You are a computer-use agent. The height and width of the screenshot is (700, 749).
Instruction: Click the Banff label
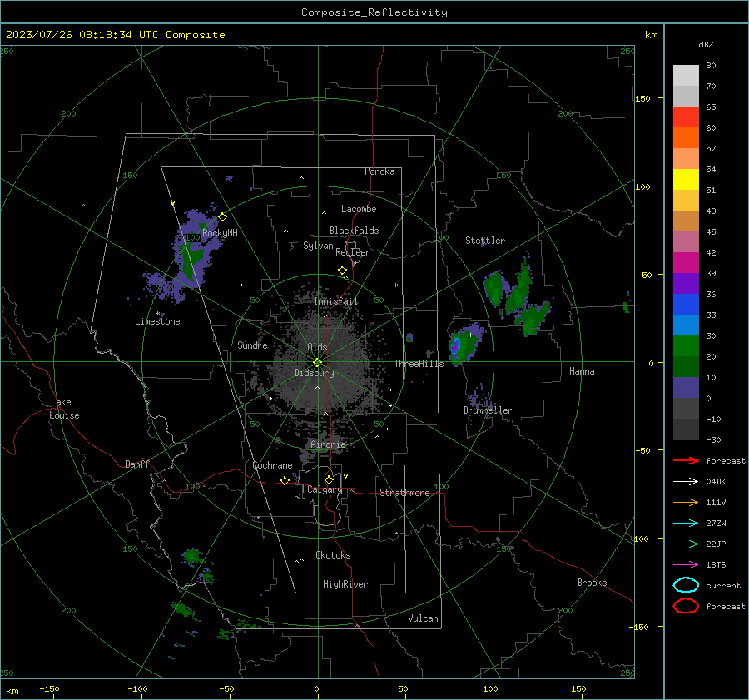point(137,464)
